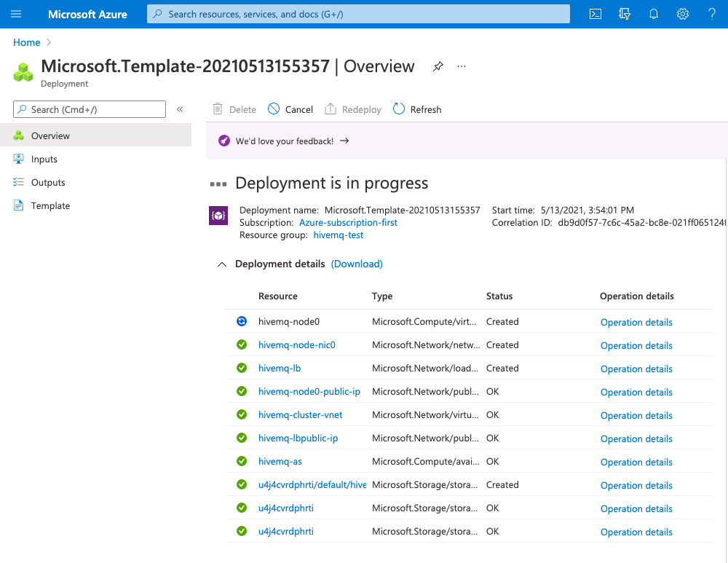Open hivemq-lb resource link
The image size is (728, 563).
(x=280, y=368)
